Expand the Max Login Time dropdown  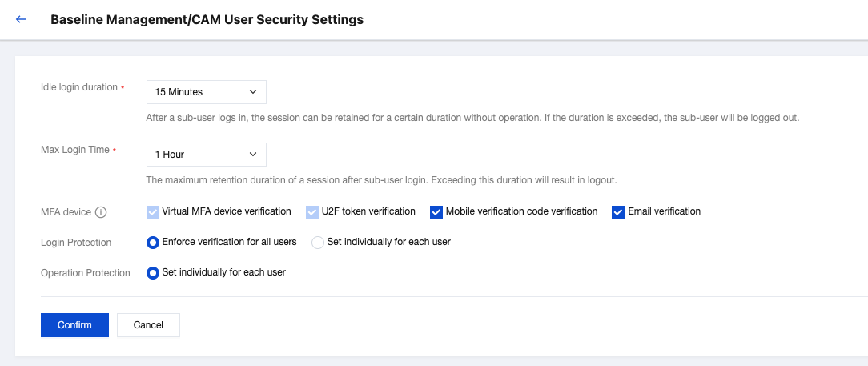point(206,154)
